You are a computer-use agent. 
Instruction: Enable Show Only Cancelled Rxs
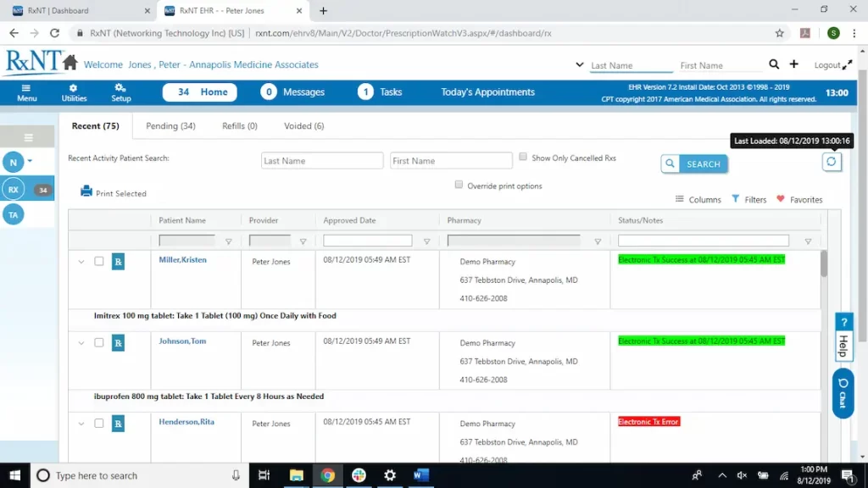523,157
